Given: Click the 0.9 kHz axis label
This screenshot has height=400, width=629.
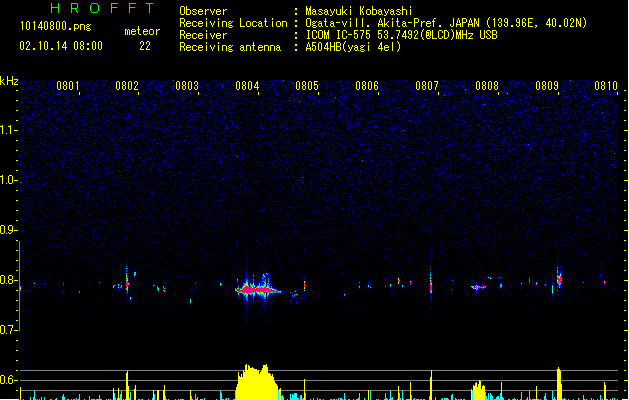Looking at the screenshot, I should coord(8,230).
